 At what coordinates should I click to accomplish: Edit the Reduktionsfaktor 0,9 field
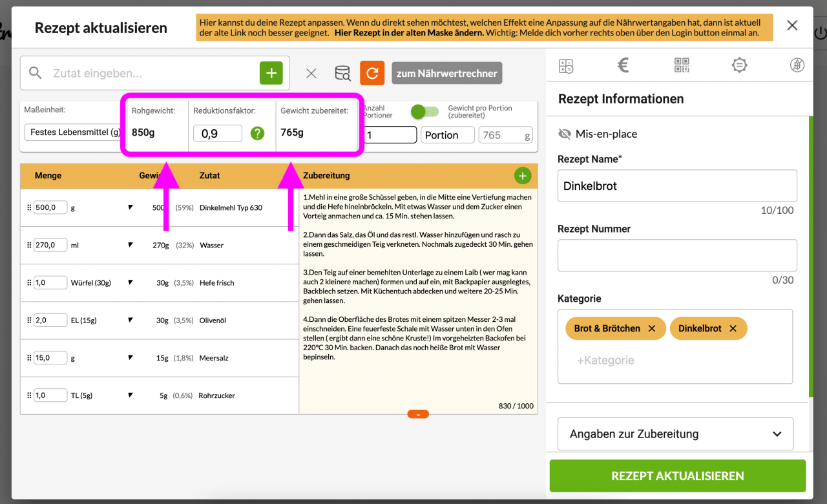coord(218,134)
